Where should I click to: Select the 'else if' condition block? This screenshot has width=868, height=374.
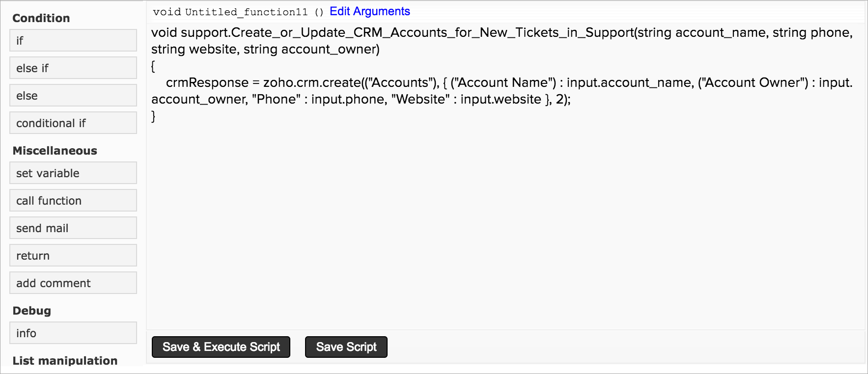click(73, 68)
